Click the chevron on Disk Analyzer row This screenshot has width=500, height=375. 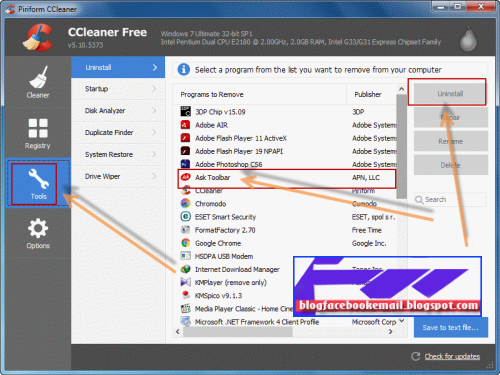coord(154,110)
